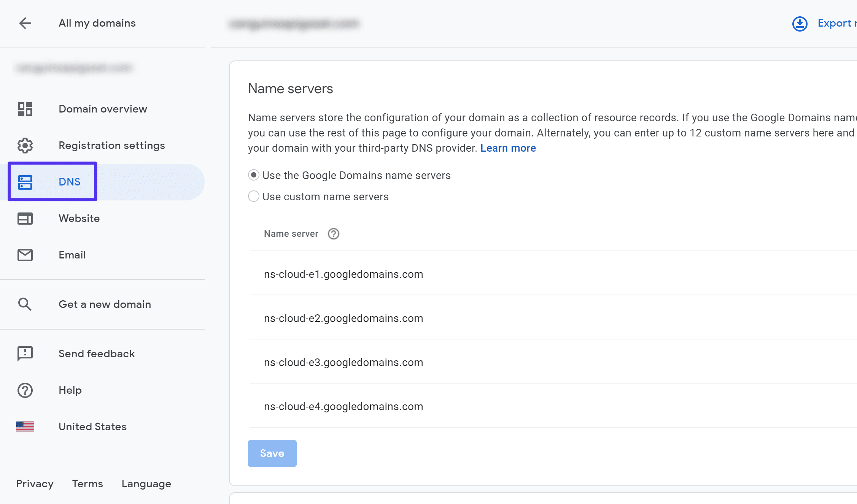Click All my domains back navigation
The width and height of the screenshot is (857, 504).
25,23
